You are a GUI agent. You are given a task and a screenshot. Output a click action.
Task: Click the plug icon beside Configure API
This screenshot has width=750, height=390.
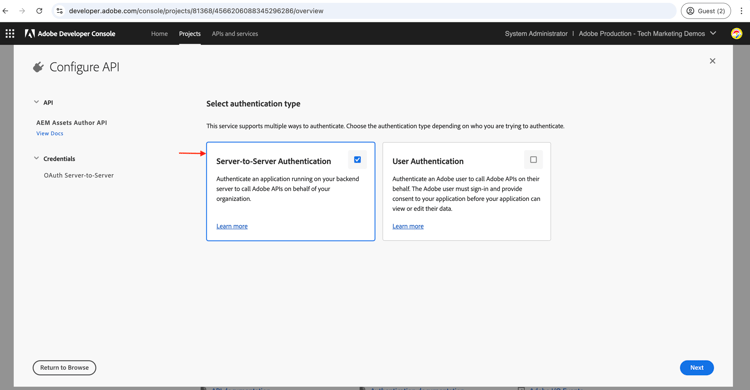click(38, 67)
